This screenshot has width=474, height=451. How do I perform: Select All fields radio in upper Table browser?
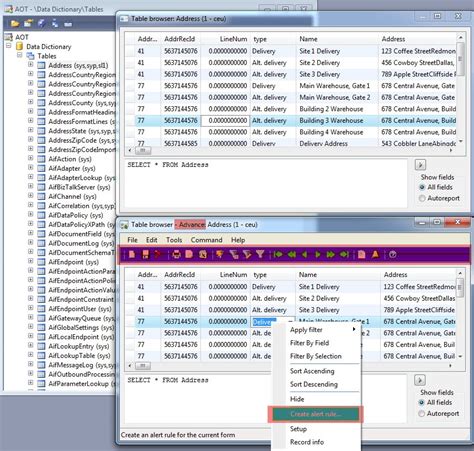click(x=422, y=187)
